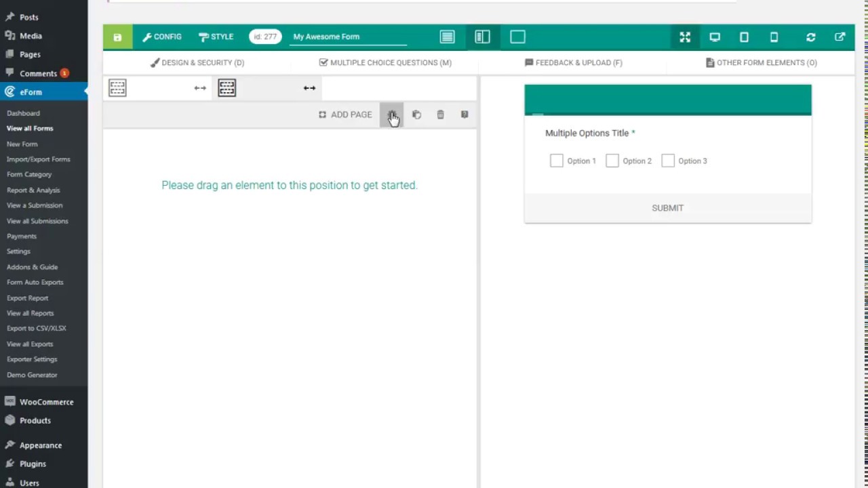The image size is (868, 488).
Task: Click duplicate page copy icon
Action: [x=416, y=115]
